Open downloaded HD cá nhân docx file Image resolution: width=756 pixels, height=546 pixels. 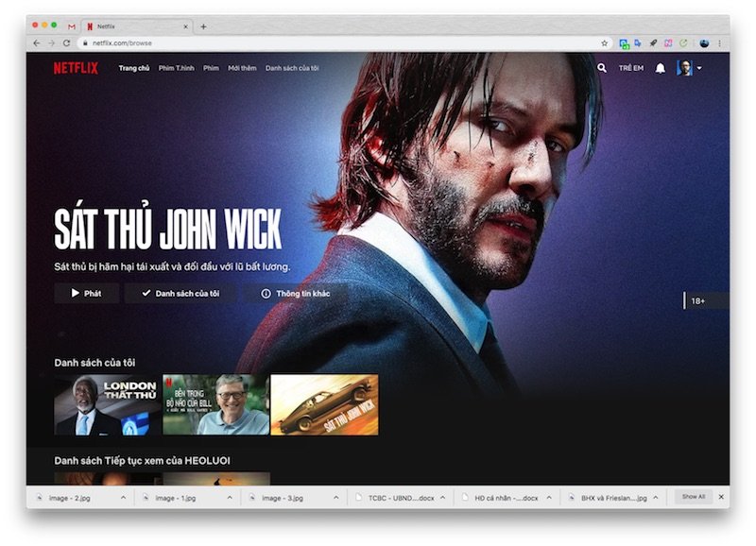[x=507, y=498]
